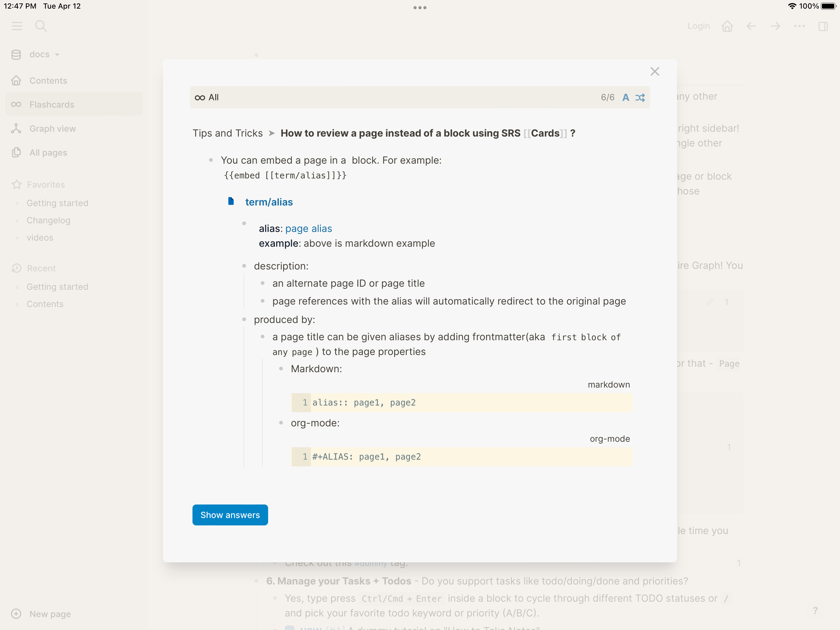Click the term/alias page title link
The height and width of the screenshot is (630, 840).
(x=269, y=202)
